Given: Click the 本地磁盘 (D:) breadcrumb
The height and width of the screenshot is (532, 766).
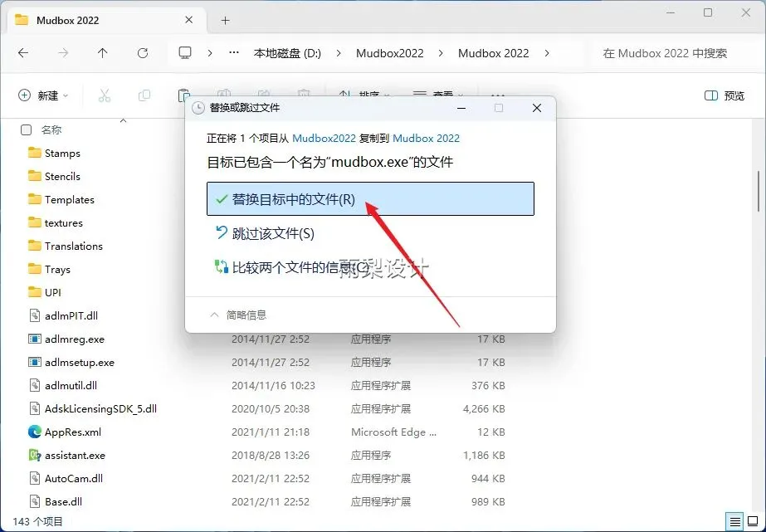Looking at the screenshot, I should click(287, 53).
